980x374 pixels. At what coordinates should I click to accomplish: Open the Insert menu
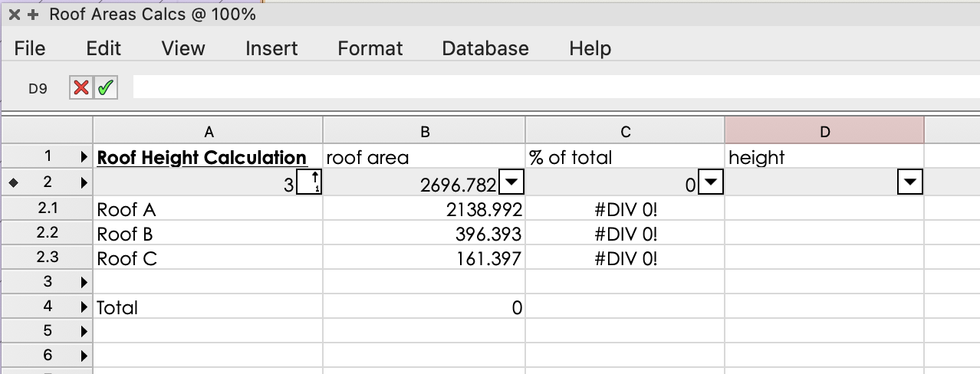(271, 48)
